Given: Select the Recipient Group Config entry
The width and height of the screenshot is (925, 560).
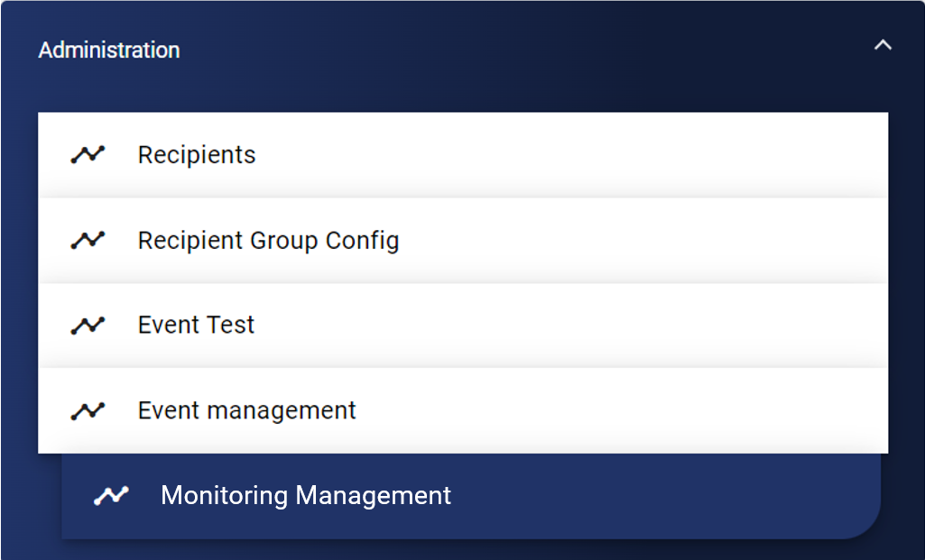Looking at the screenshot, I should click(x=462, y=241).
